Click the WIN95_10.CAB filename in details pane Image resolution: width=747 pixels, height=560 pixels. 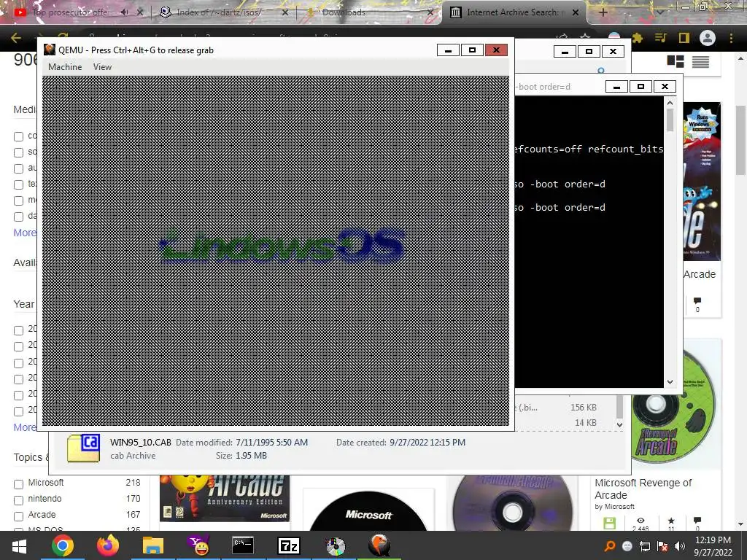tap(141, 443)
